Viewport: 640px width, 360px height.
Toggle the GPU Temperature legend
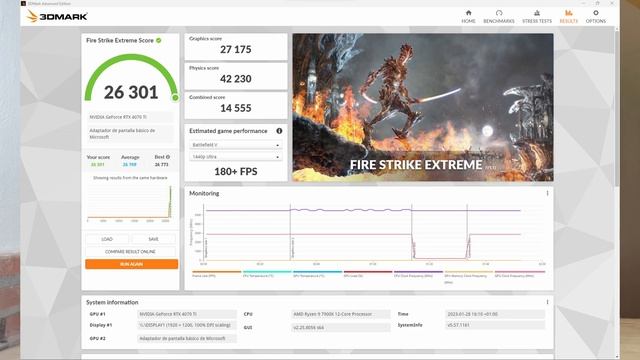pos(317,274)
